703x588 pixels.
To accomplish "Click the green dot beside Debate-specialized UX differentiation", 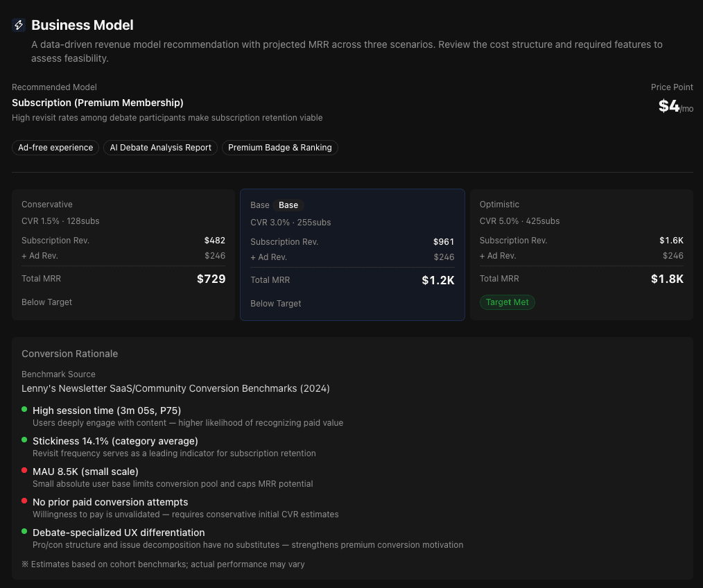I will pyautogui.click(x=26, y=532).
